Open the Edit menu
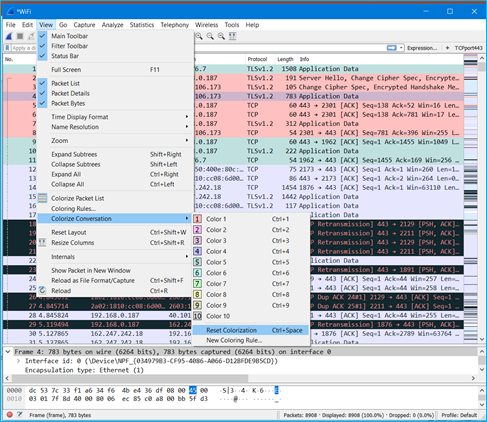487x422 pixels. point(27,25)
